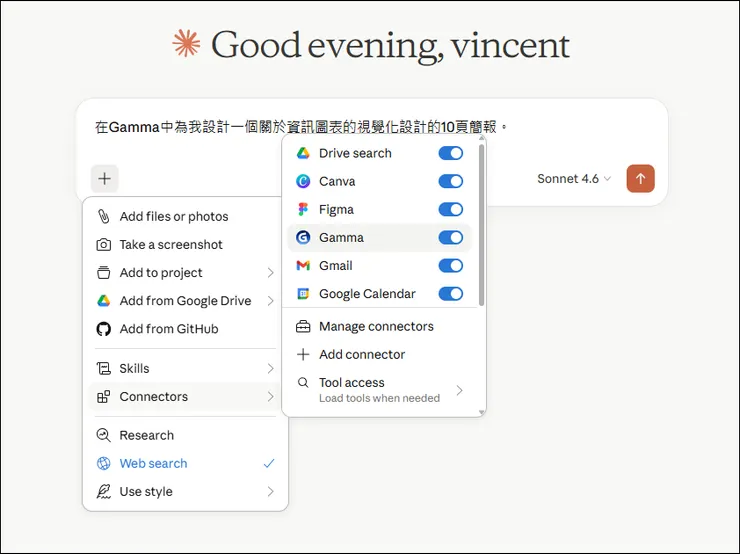740x554 pixels.
Task: Expand the Skills submenu chevron
Action: 270,368
